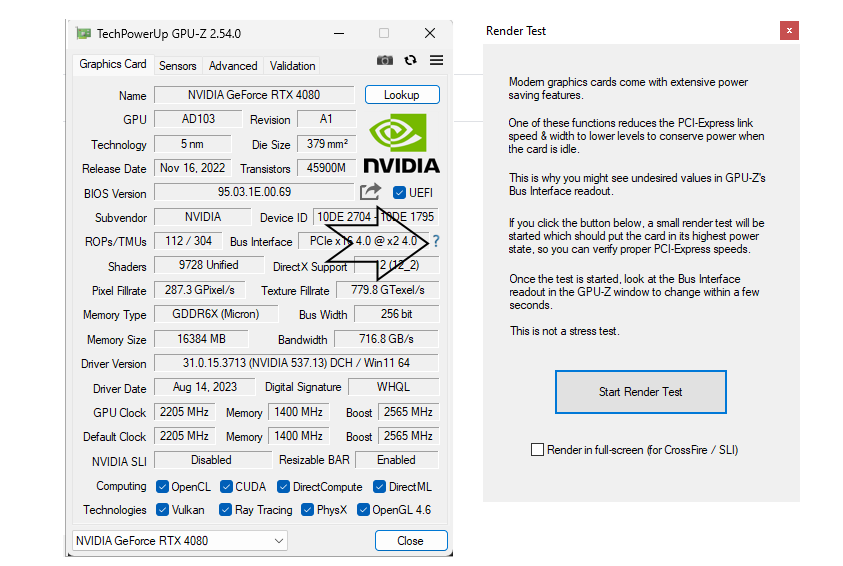Image resolution: width=843 pixels, height=566 pixels.
Task: Click the Resizable BAR value Enabled
Action: tap(397, 460)
